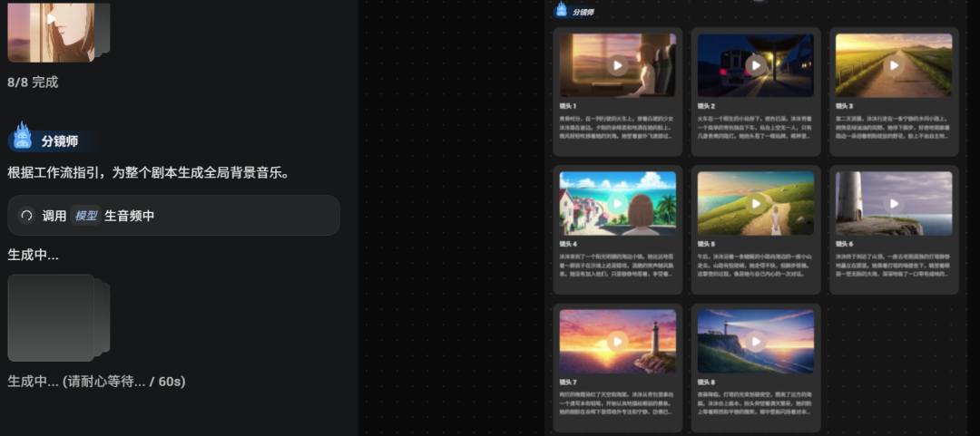
Task: Click the loading spinner icon beside 调用
Action: 26,216
